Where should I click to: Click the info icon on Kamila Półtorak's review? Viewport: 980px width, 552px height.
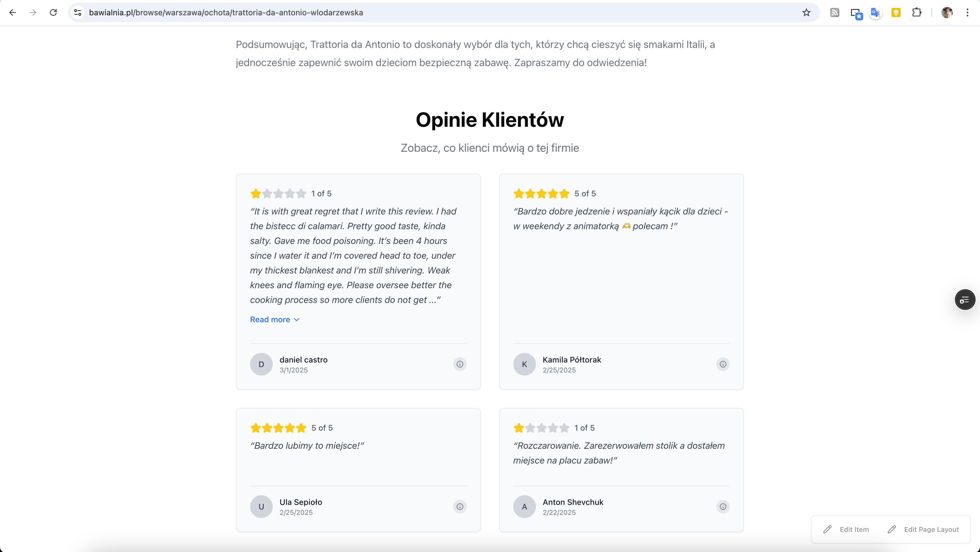click(723, 364)
